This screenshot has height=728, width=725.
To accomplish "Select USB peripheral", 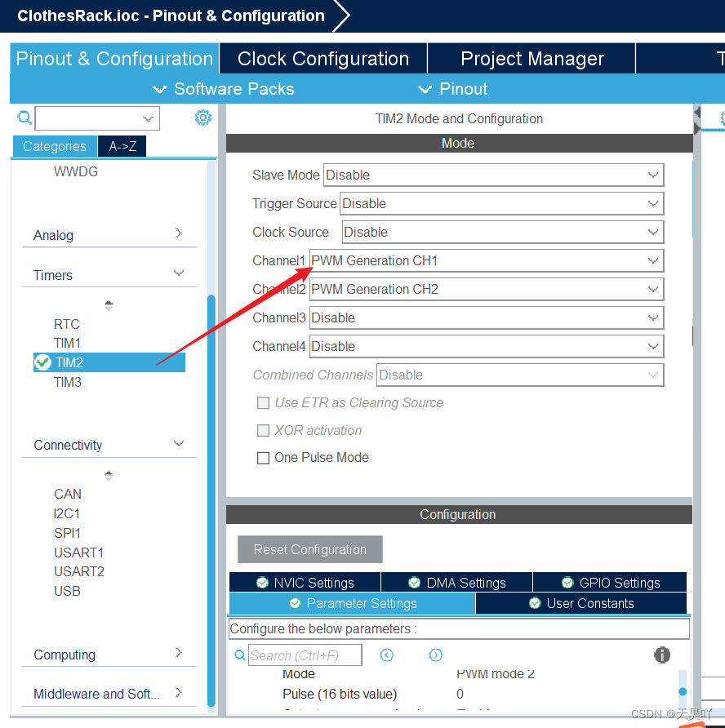I will point(67,591).
